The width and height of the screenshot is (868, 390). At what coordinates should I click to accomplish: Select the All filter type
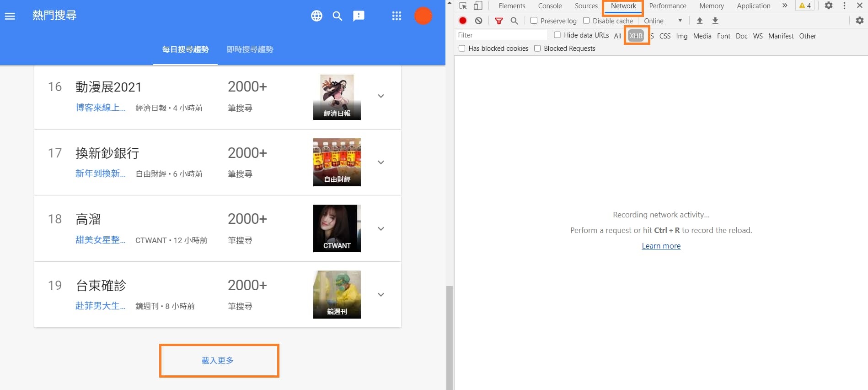[x=617, y=36]
